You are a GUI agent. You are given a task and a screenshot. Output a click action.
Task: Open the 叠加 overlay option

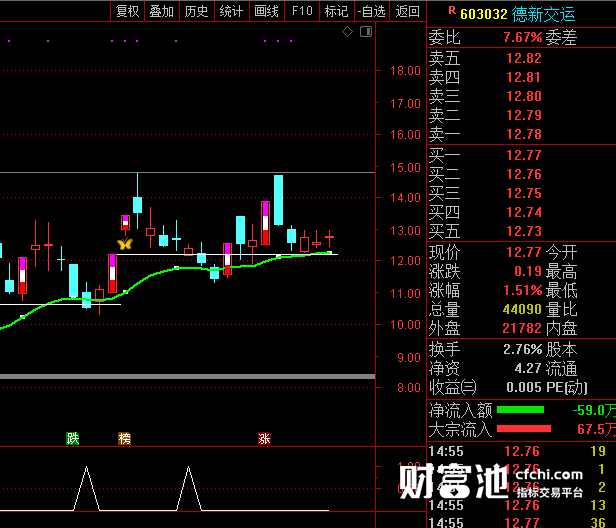[162, 11]
